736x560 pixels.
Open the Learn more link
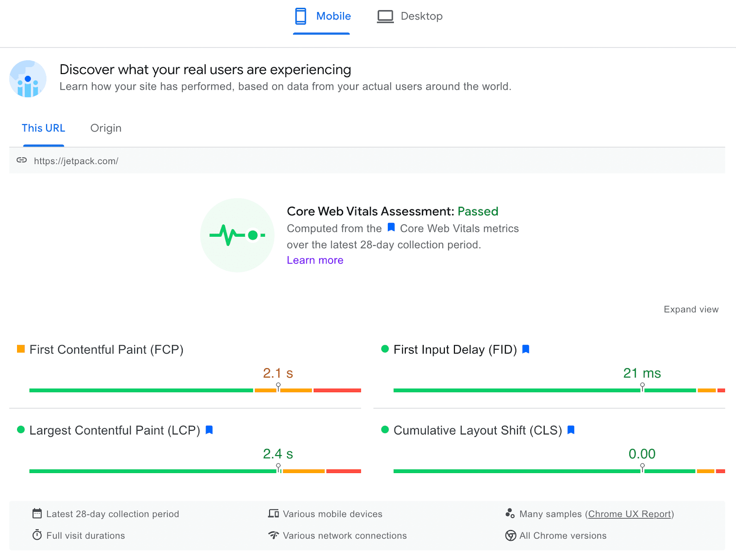(x=315, y=260)
